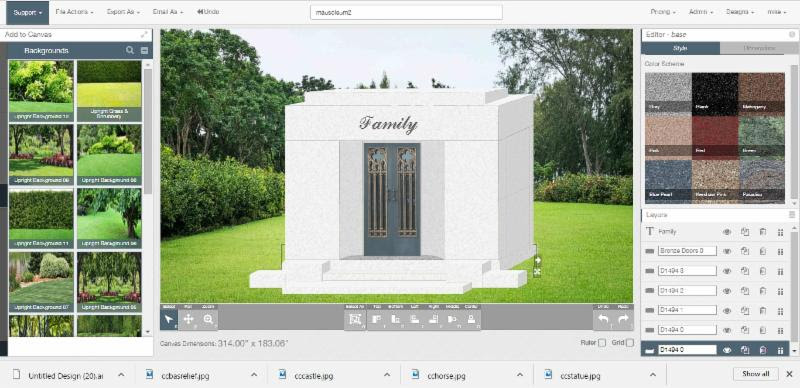Expand the Export As dropdown
This screenshot has width=800, height=388.
coord(123,12)
